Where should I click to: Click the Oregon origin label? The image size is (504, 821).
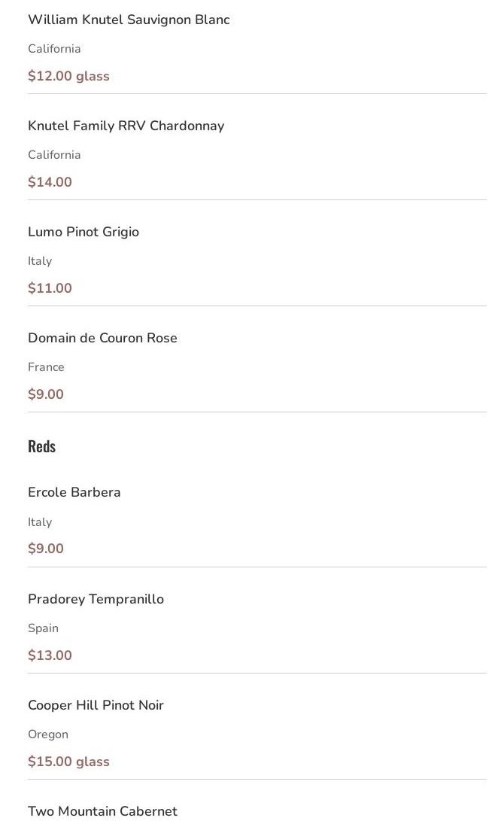47,734
